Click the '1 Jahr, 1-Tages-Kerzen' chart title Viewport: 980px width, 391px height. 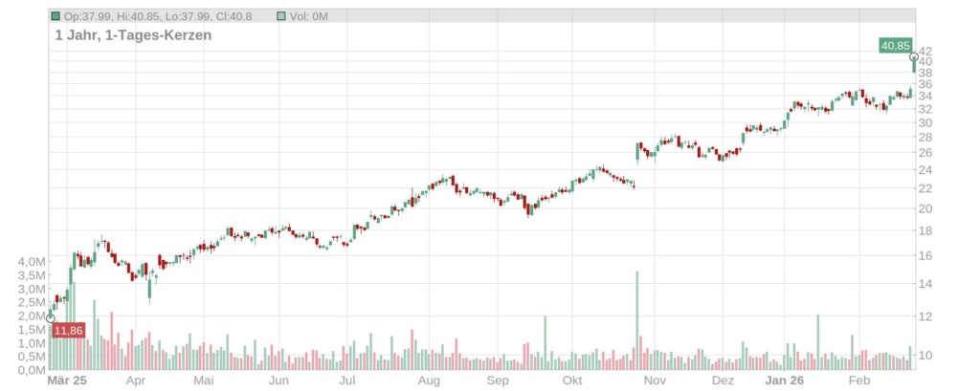click(133, 35)
